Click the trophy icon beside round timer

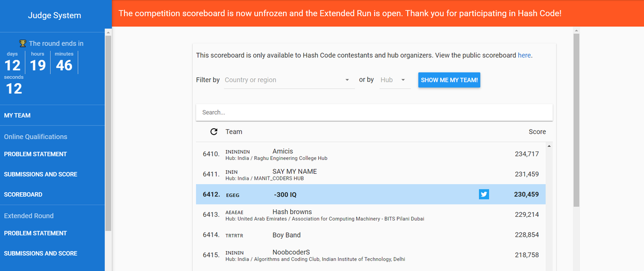coord(23,43)
